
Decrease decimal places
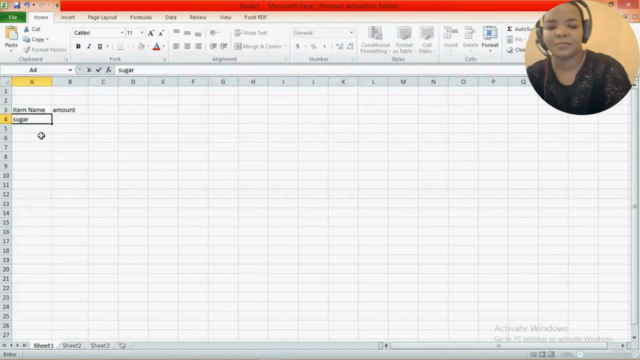350,46
